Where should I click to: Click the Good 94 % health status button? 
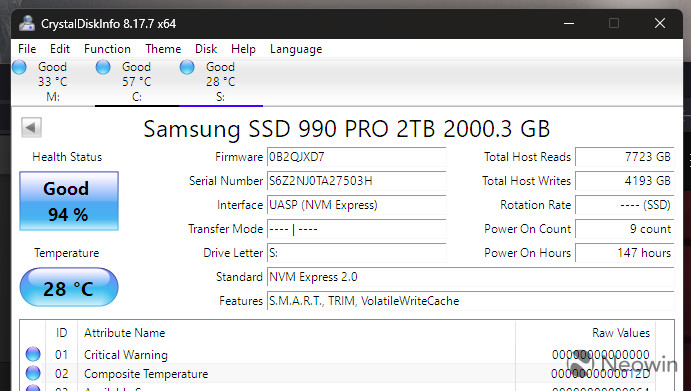[69, 201]
